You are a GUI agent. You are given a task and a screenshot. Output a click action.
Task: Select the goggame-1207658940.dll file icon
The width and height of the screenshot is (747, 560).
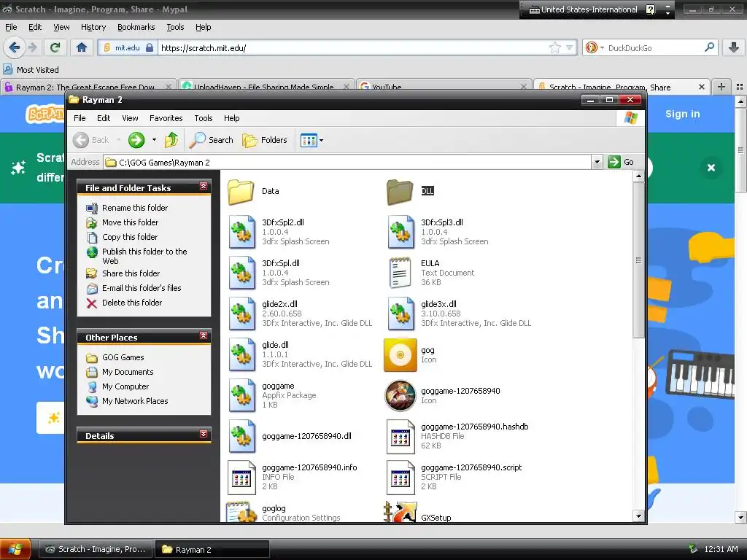(241, 436)
